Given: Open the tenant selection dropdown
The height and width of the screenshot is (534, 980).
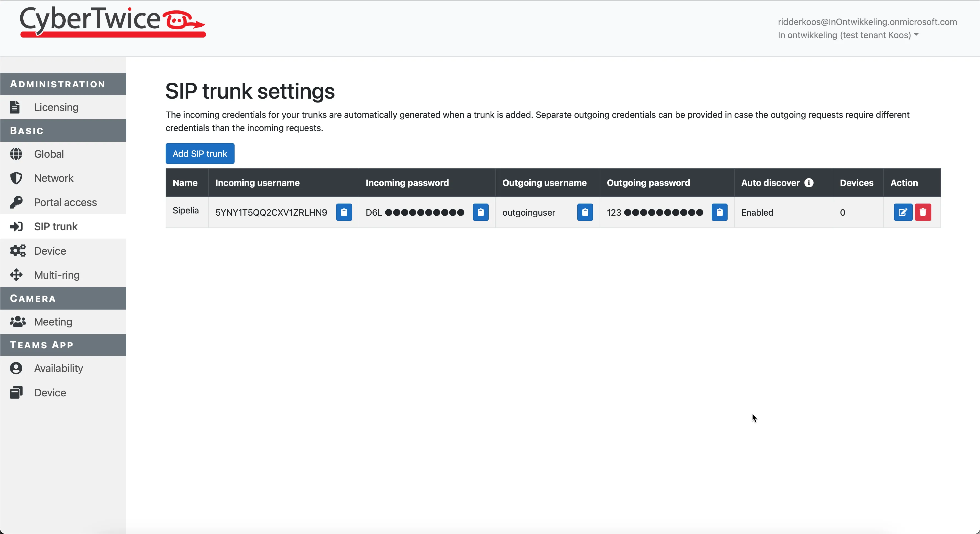Looking at the screenshot, I should (848, 35).
